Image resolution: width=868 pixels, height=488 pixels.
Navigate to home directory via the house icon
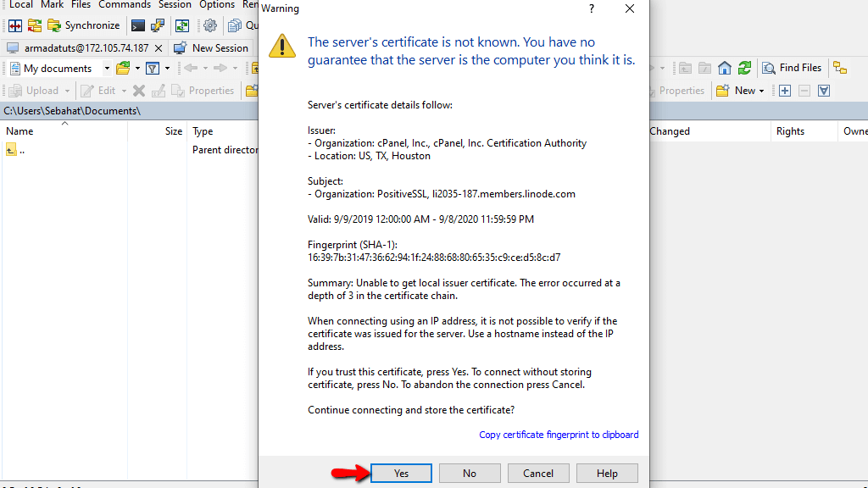click(x=725, y=68)
